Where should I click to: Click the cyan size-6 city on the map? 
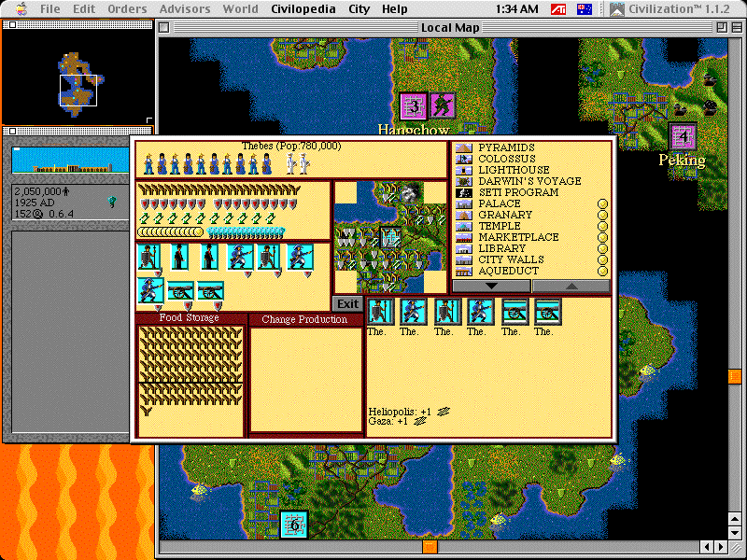click(293, 525)
